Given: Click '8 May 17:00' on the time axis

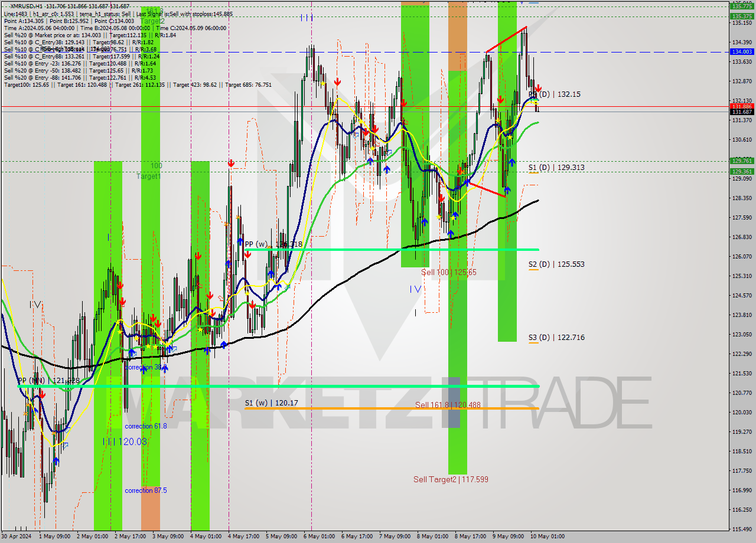Looking at the screenshot, I should click(x=471, y=537).
